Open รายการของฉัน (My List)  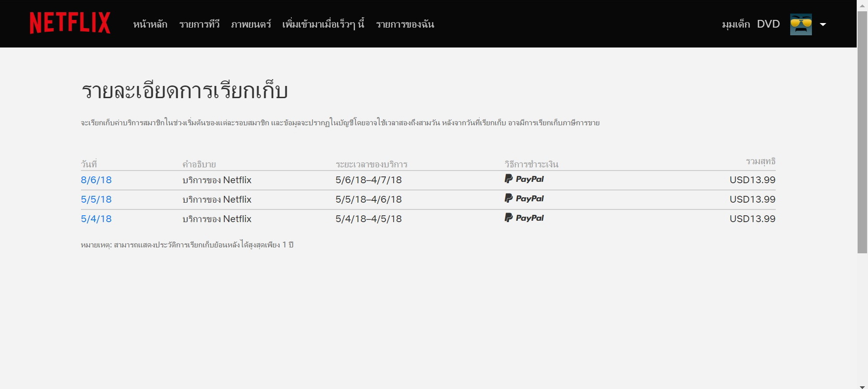[x=405, y=24]
